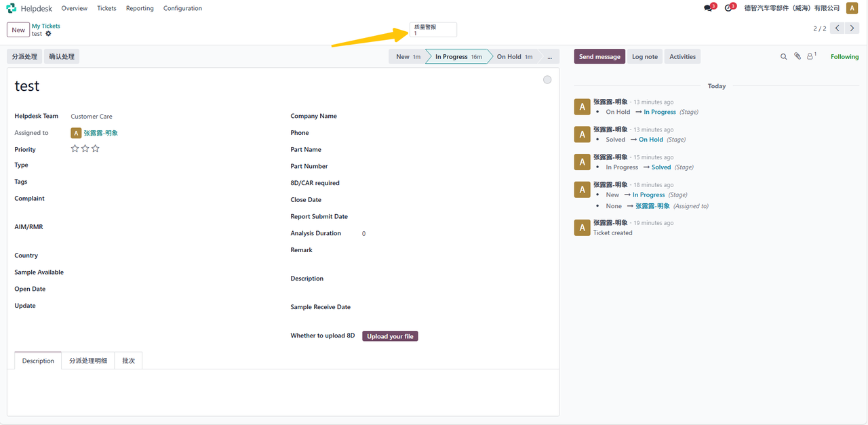
Task: Switch to the 批次 tab
Action: [128, 361]
